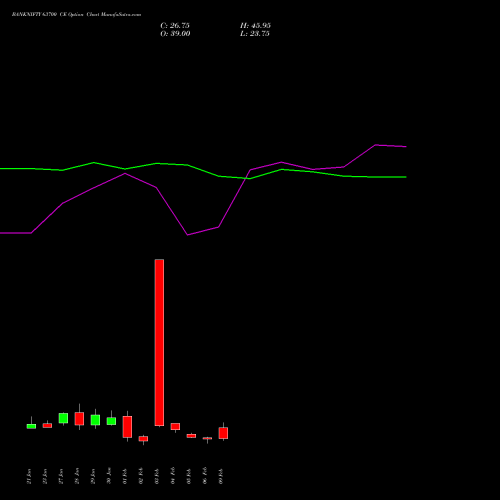500x500 pixels.
Task: Click the 22 Jan axis date label
Action: (x=45, y=476)
